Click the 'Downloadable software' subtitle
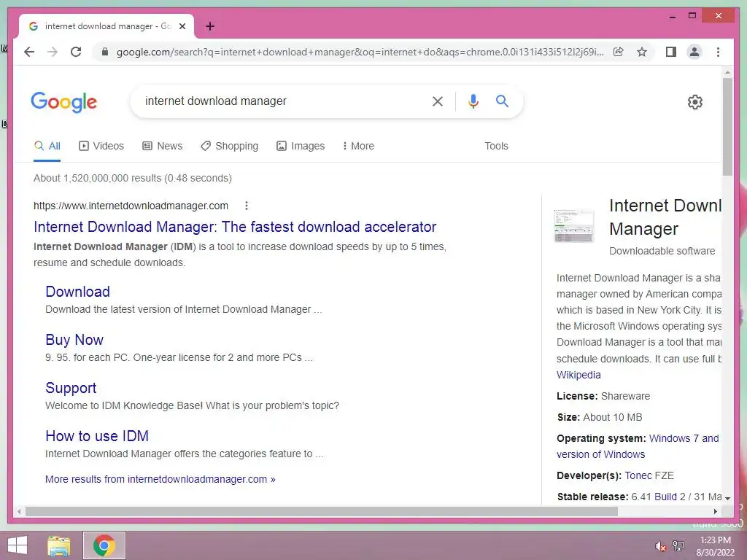 coord(662,251)
